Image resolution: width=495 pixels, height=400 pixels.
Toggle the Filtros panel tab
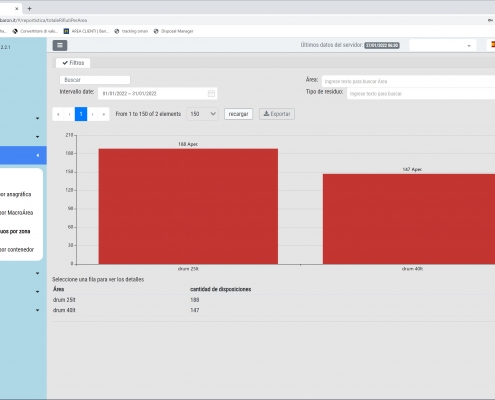(73, 63)
